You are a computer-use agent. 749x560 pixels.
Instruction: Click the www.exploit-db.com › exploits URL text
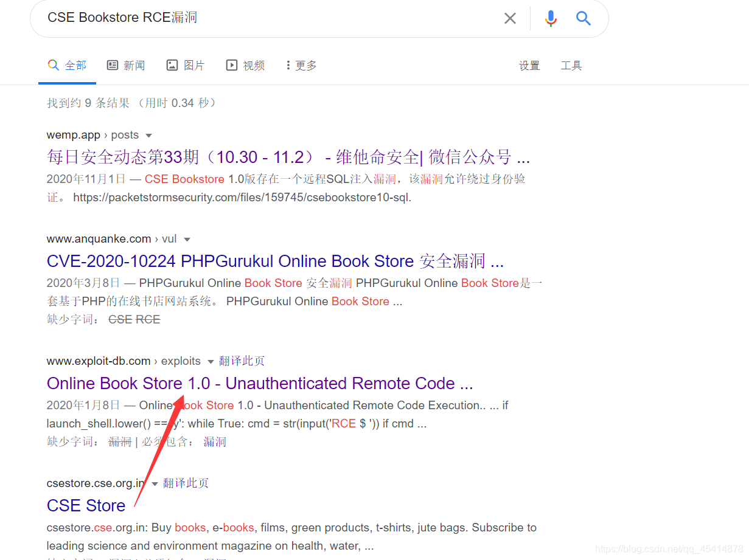point(124,361)
